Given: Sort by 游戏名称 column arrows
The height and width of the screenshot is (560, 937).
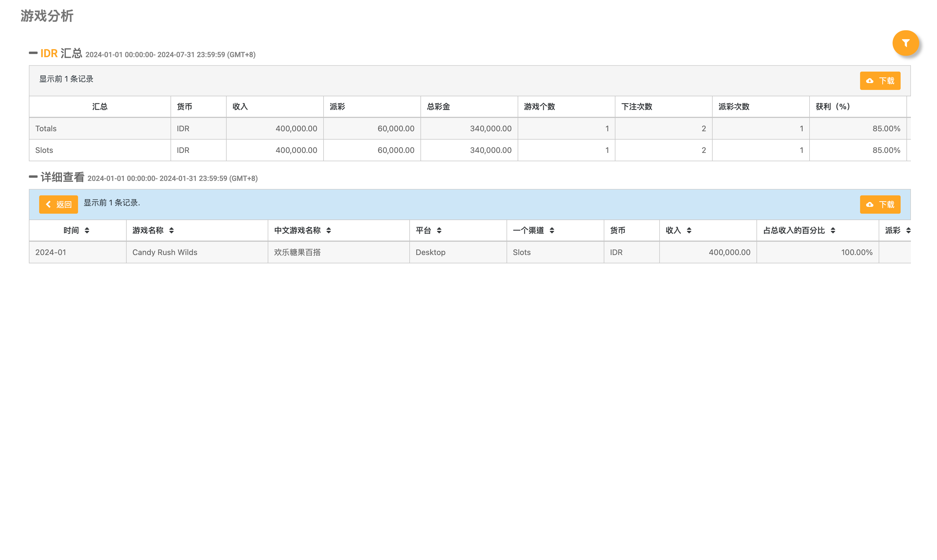Looking at the screenshot, I should click(171, 231).
